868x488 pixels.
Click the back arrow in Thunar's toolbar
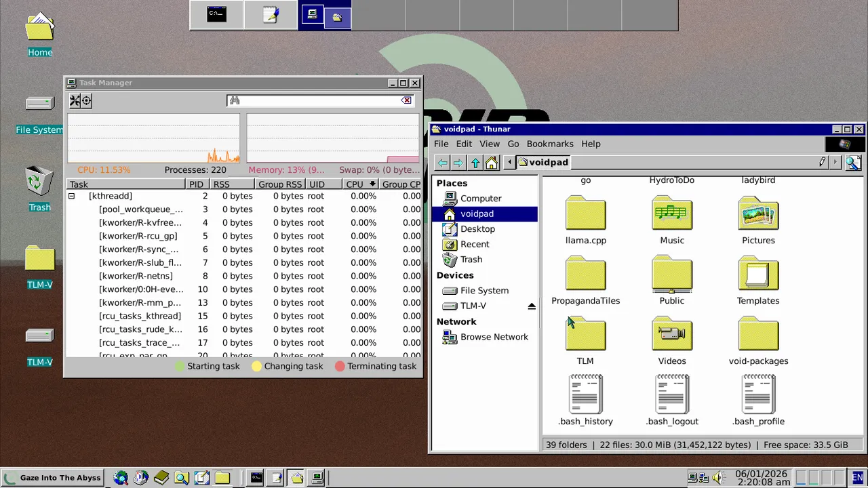pos(442,162)
